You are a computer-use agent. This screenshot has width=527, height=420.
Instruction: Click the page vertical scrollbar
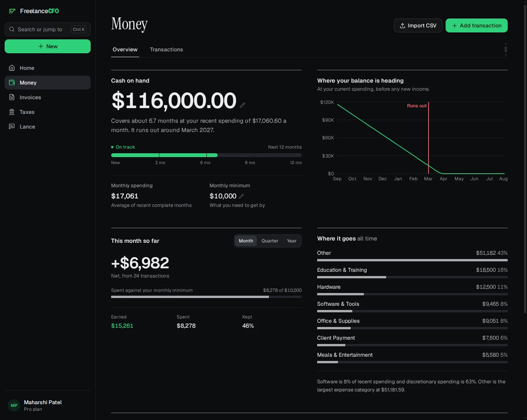pyautogui.click(x=525, y=158)
